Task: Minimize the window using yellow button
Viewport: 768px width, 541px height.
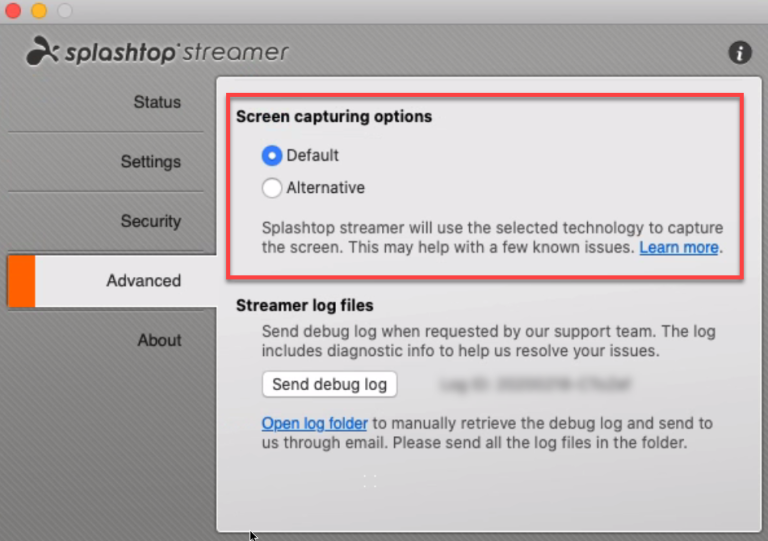Action: 39,11
